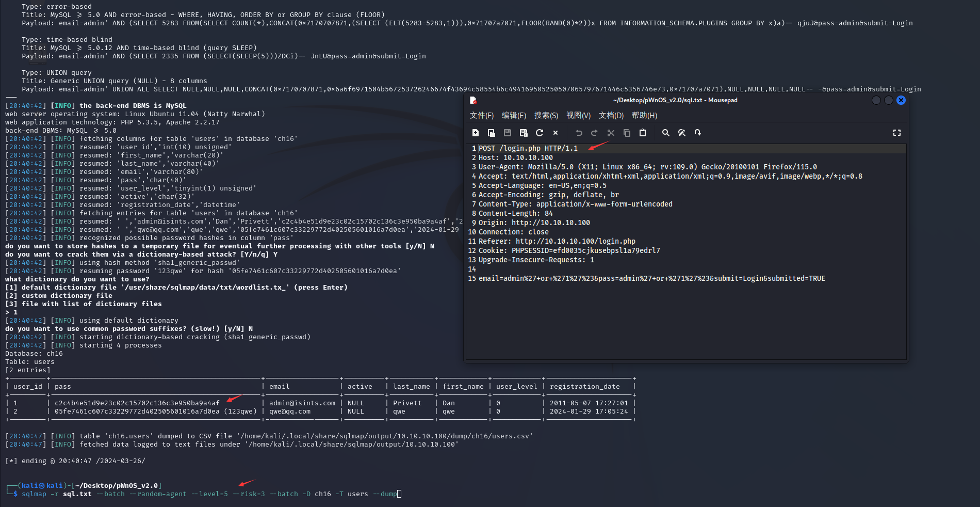Click the Accept-Language line
The width and height of the screenshot is (980, 507).
[543, 185]
